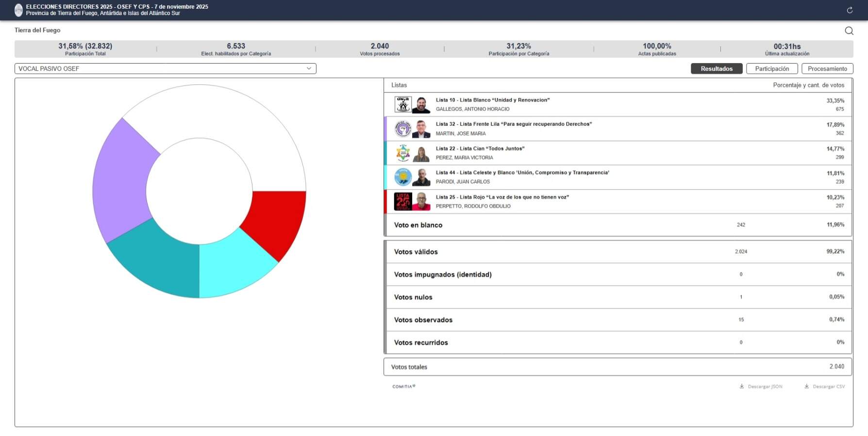Click the Lista 25 Rojo logo

pos(402,202)
